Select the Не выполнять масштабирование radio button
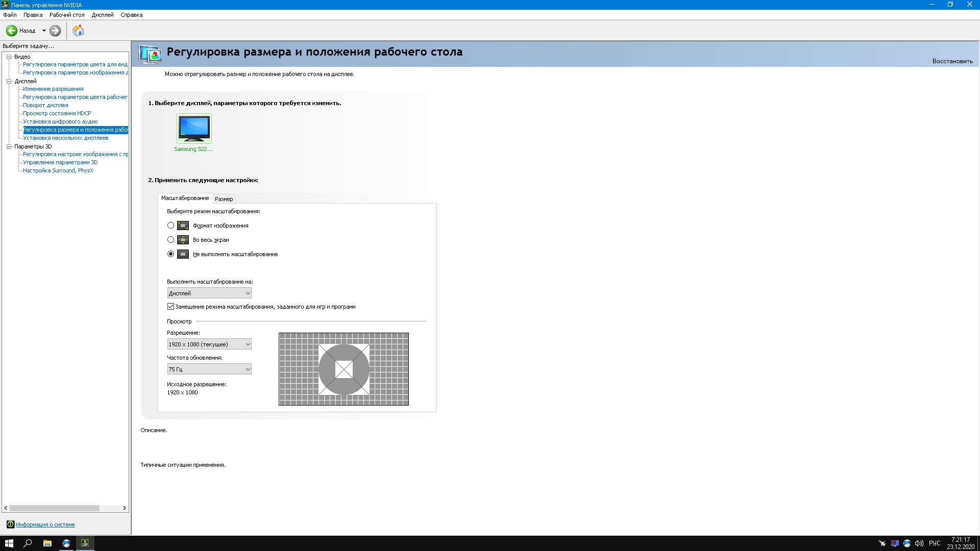980x551 pixels. [x=171, y=254]
